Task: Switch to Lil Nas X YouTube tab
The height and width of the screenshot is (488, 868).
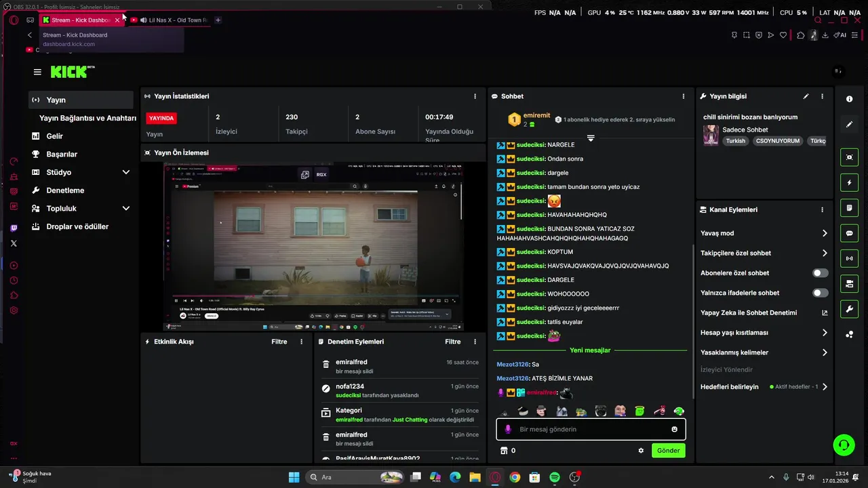Action: 170,20
